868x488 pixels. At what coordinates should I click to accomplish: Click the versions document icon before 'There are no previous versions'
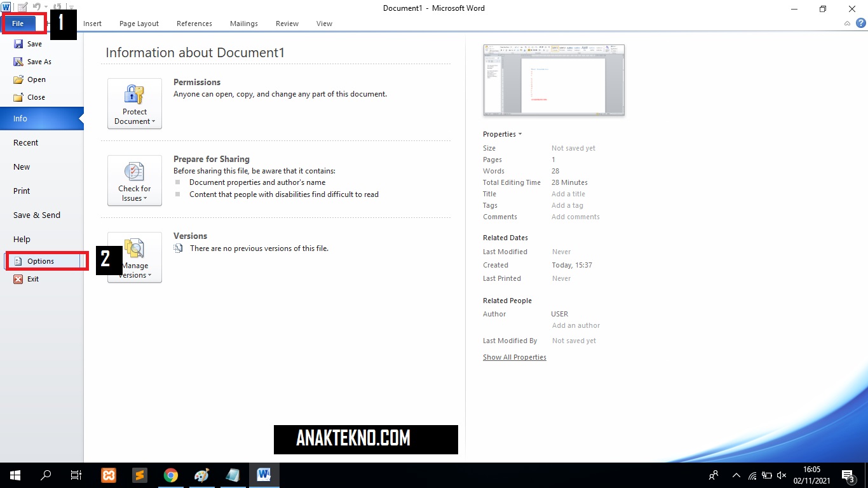point(179,248)
